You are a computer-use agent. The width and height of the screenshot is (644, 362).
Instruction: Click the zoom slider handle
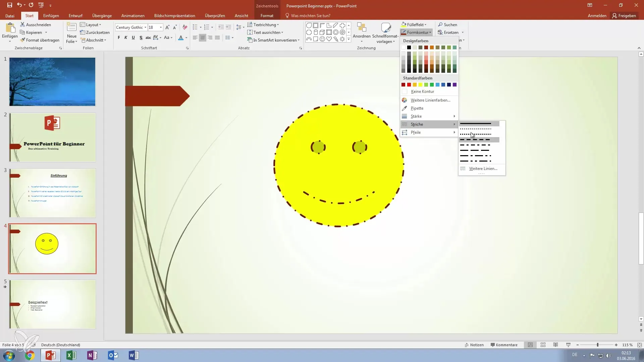[x=597, y=345]
